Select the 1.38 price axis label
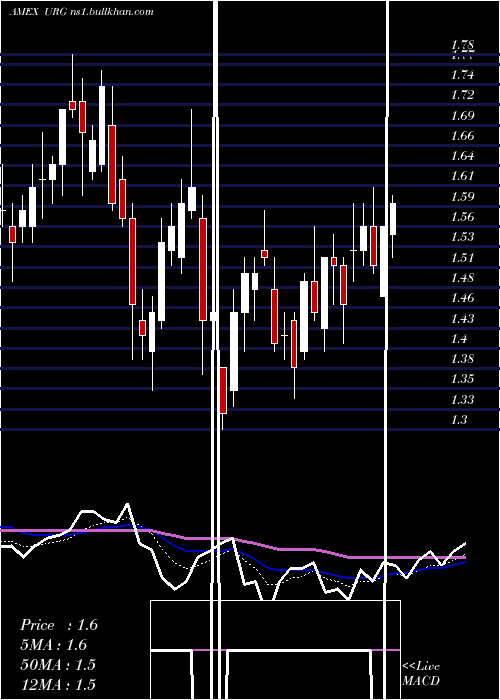This screenshot has width=500, height=700. click(x=462, y=359)
